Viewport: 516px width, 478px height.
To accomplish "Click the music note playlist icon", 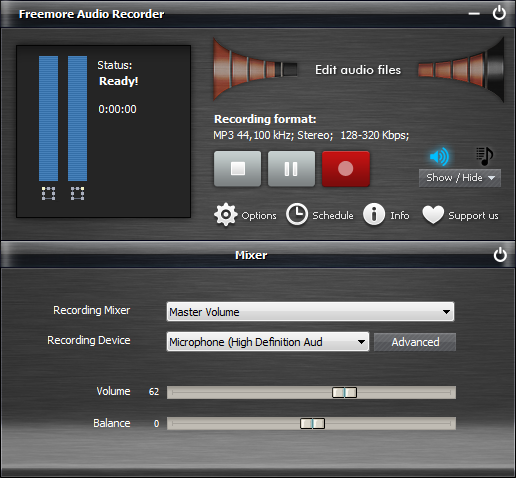I will pos(485,156).
